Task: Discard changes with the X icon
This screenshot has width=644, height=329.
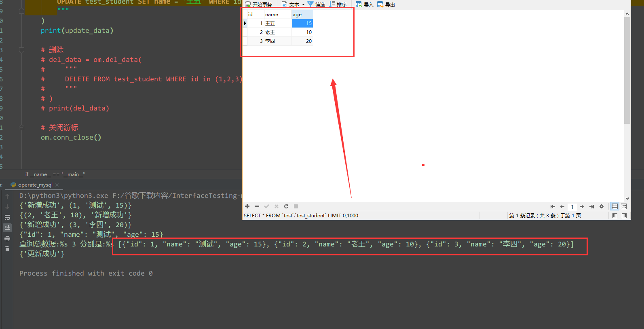Action: coord(277,206)
